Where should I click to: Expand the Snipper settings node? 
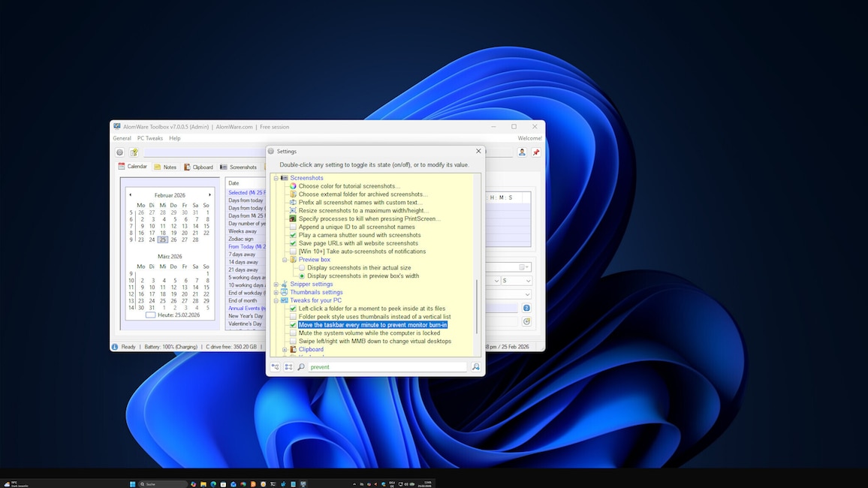pos(276,284)
